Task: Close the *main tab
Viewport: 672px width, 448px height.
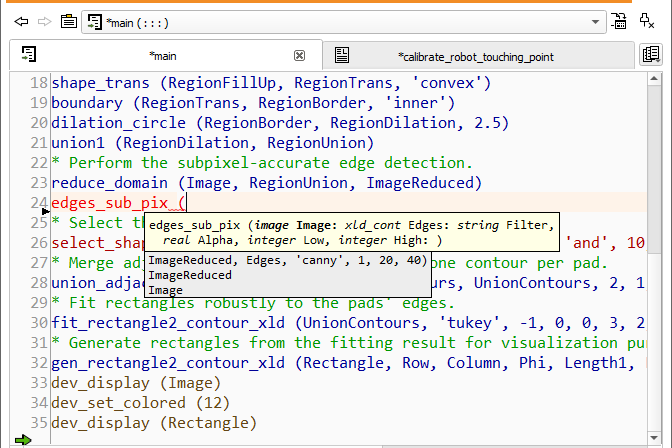Action: pyautogui.click(x=300, y=56)
